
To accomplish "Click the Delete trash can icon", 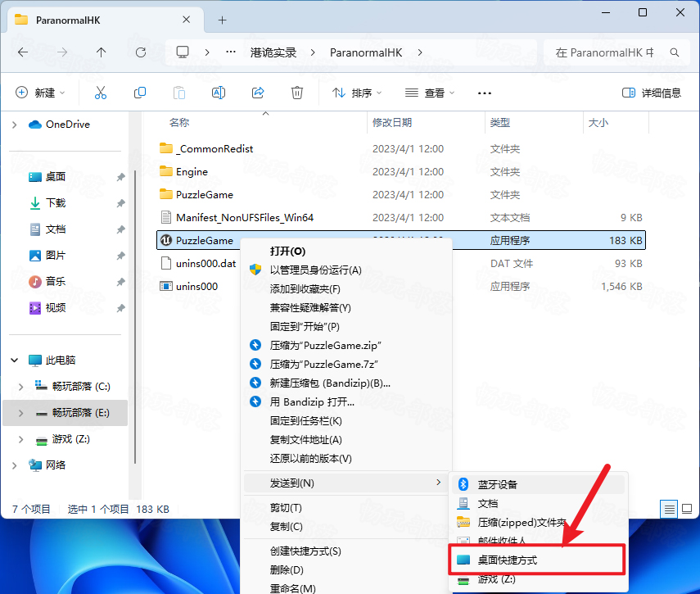I will point(297,93).
